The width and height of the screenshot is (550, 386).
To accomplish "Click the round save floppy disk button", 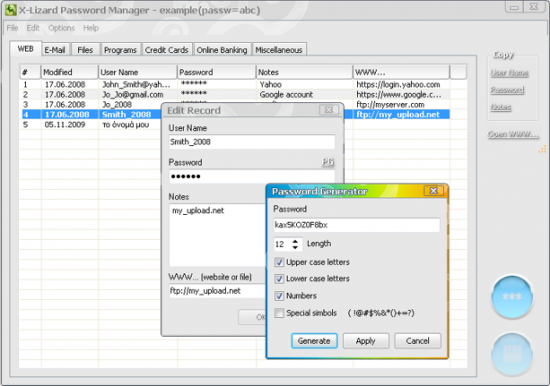I will tap(512, 354).
